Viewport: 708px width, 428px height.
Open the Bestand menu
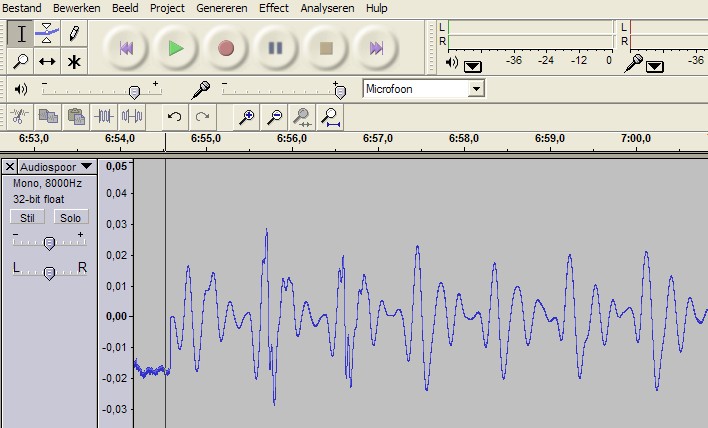coord(22,8)
